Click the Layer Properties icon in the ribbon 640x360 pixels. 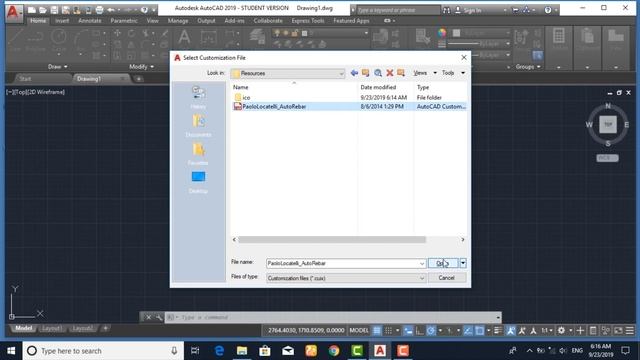[x=258, y=38]
